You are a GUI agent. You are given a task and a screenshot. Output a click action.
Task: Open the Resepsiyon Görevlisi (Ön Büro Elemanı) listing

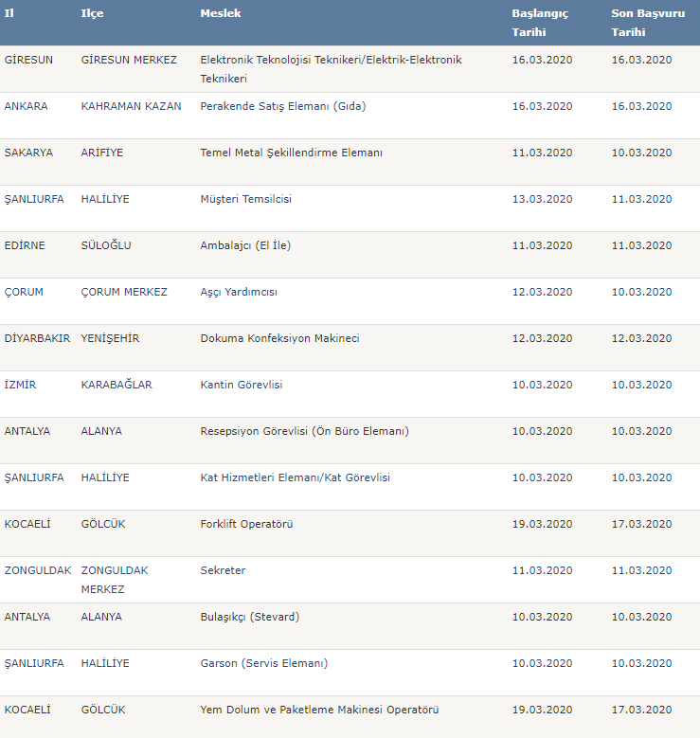[x=304, y=431]
